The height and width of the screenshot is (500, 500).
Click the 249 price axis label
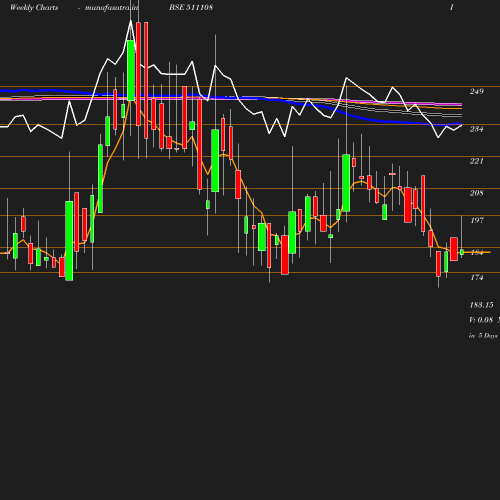coord(476,91)
